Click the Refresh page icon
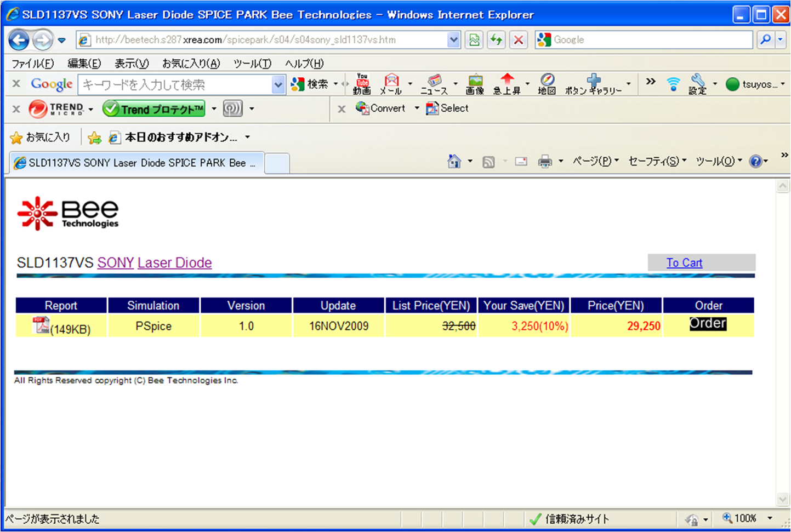The image size is (791, 532). [x=496, y=40]
